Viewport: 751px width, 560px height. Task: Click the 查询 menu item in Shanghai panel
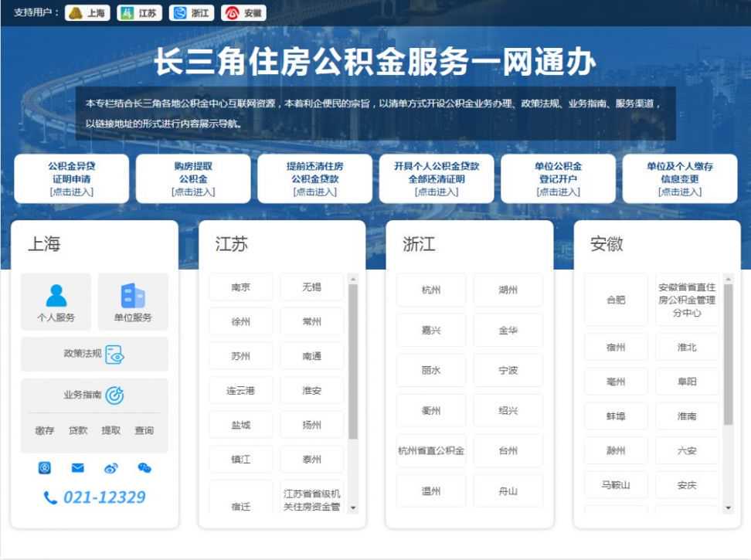pos(144,431)
